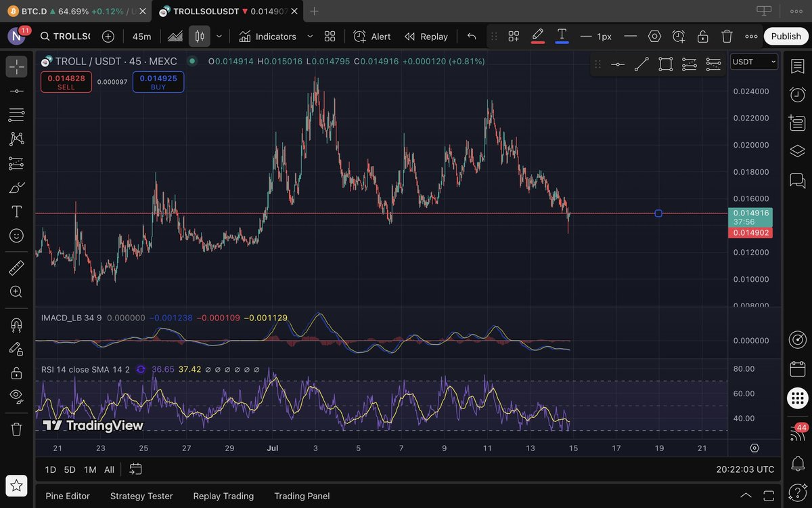Open the chats panel on right sidebar
Image resolution: width=812 pixels, height=508 pixels.
pos(798,180)
